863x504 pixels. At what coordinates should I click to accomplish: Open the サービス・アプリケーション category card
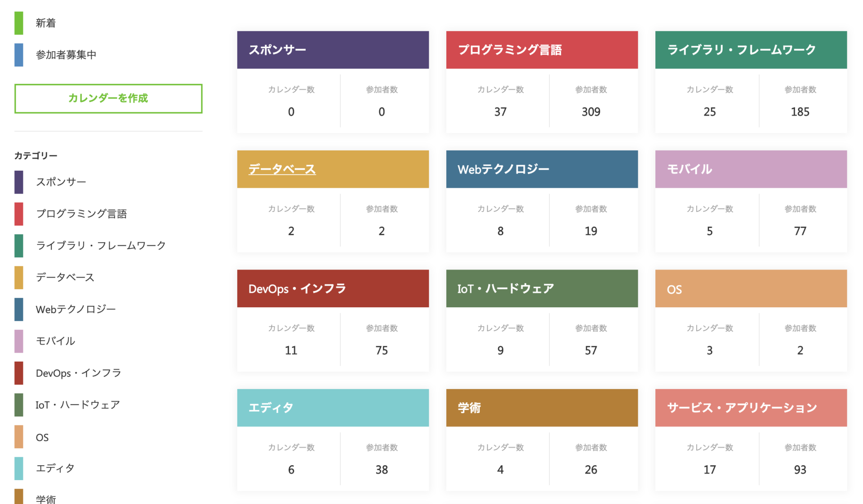750,407
